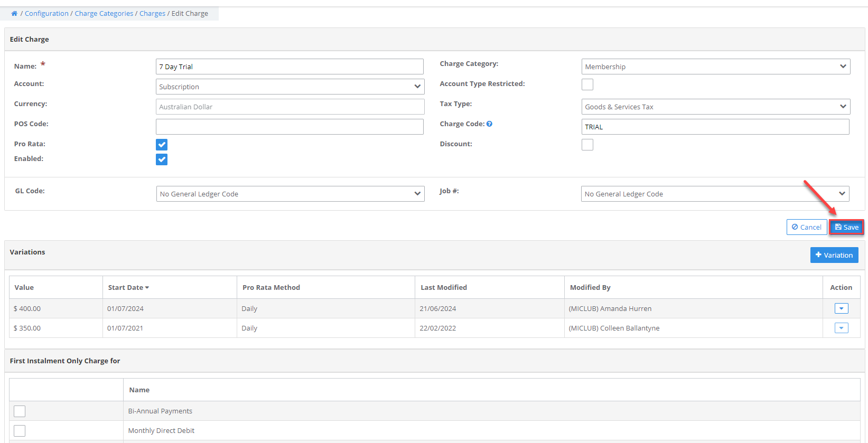
Task: Go to Charges breadcrumb link
Action: pos(152,14)
